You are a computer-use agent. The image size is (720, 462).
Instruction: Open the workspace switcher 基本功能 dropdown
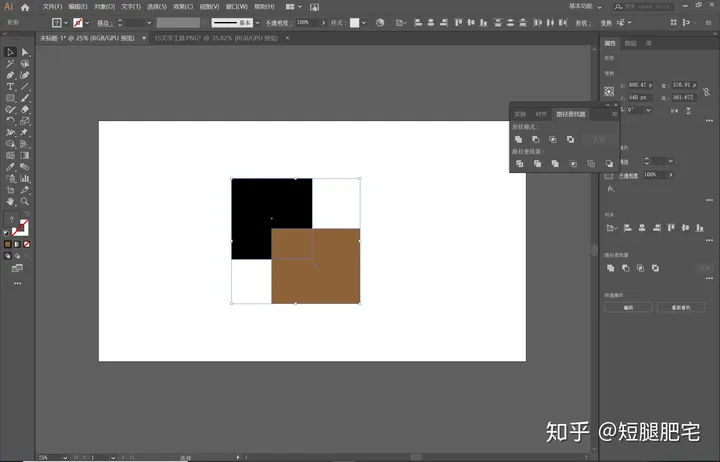point(585,6)
